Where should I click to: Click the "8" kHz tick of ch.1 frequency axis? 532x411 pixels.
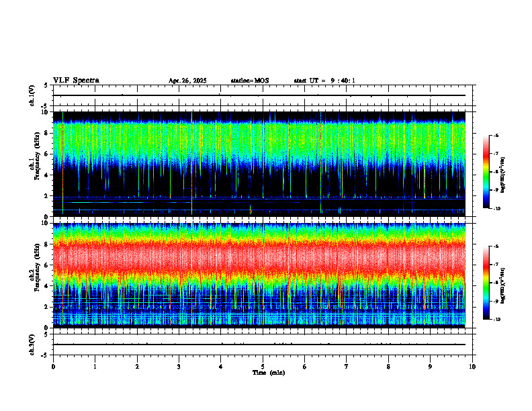coord(46,133)
